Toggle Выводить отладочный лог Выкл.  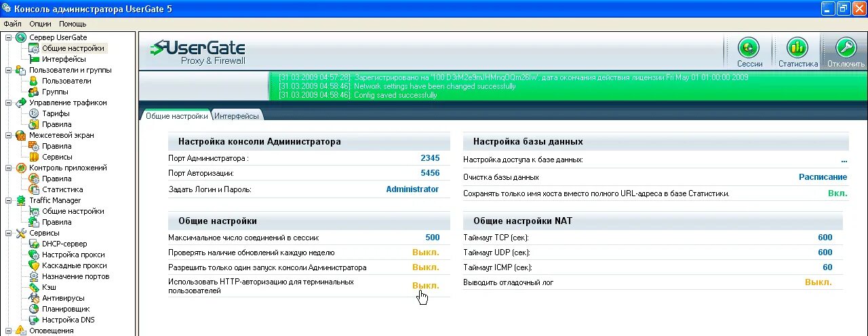coord(818,282)
